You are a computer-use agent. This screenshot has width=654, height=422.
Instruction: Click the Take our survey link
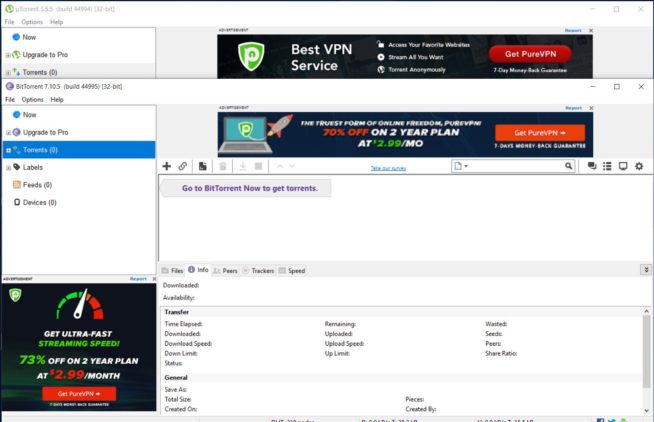388,168
